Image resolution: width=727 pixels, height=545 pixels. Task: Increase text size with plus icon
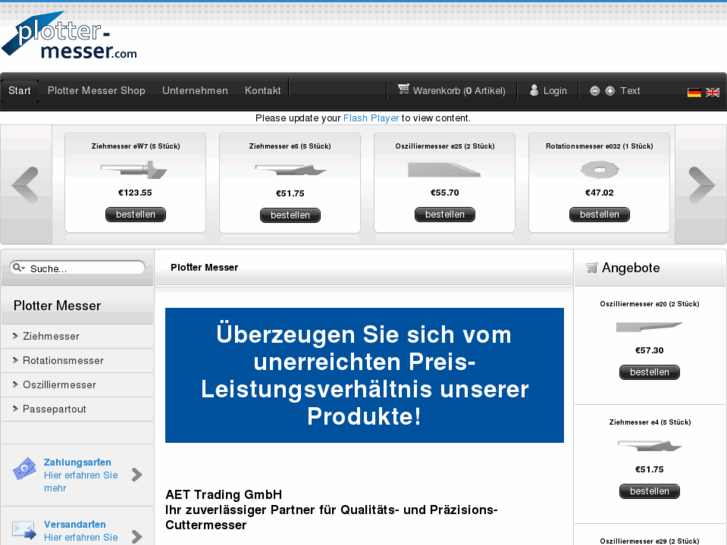coord(610,91)
